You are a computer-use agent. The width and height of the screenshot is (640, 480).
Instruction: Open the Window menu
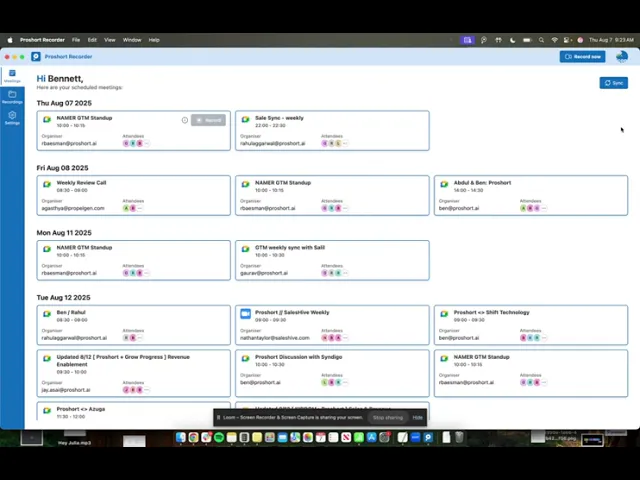[132, 40]
